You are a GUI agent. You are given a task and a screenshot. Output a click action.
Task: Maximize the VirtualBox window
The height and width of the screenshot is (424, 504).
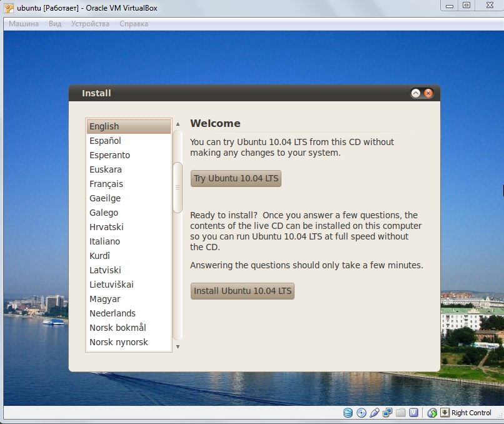coord(466,6)
